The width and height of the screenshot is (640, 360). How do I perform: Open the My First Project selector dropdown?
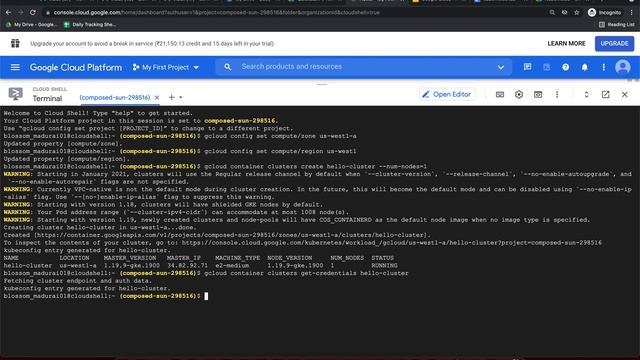166,67
